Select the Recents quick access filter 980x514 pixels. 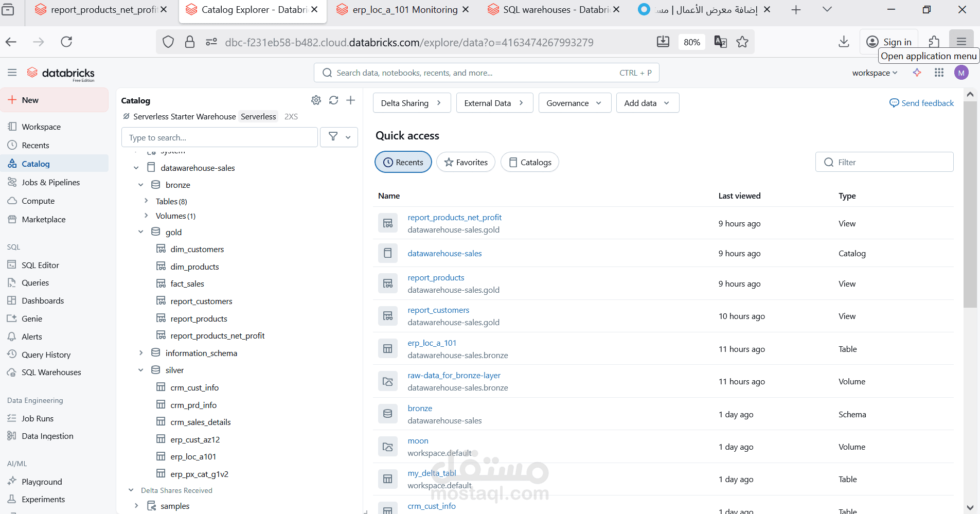pos(403,162)
